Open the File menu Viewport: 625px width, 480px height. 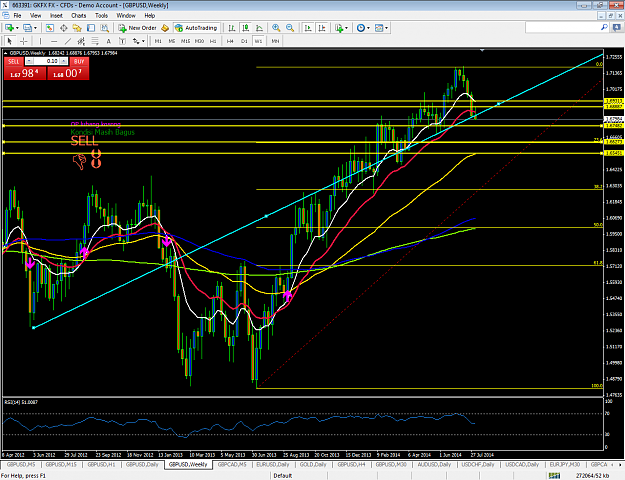click(x=18, y=16)
